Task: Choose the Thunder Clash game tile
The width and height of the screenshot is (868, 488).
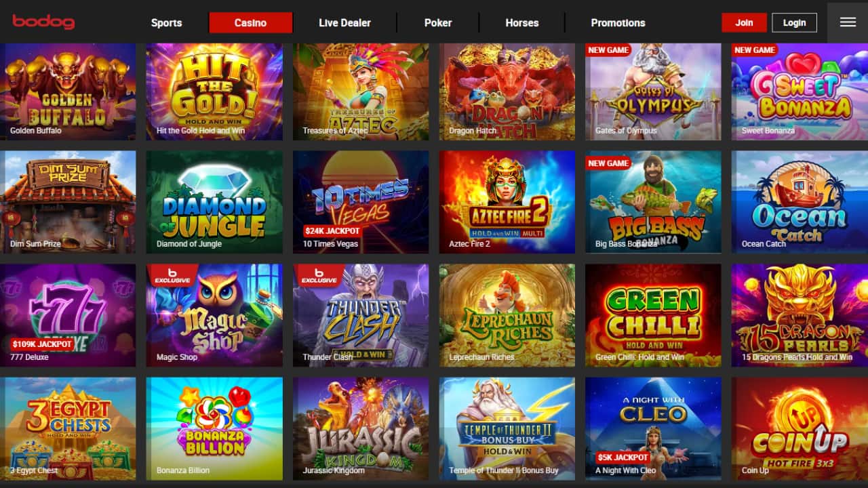Action: [361, 315]
